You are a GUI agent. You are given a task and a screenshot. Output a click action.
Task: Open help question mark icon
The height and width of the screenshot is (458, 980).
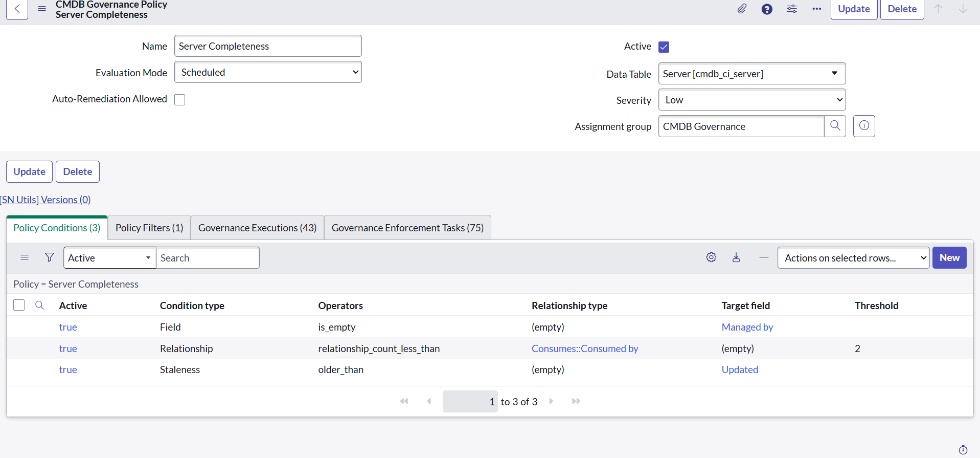point(767,9)
